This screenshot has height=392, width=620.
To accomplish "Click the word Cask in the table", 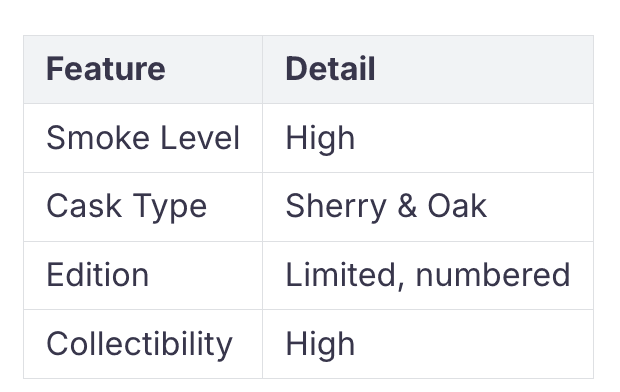I will point(84,206).
